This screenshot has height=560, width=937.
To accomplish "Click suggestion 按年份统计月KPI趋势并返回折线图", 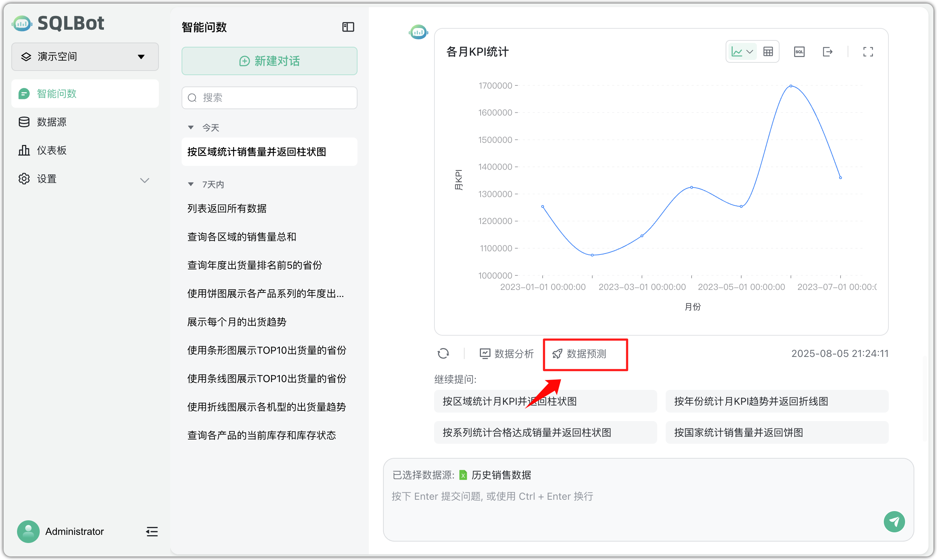I will [776, 401].
